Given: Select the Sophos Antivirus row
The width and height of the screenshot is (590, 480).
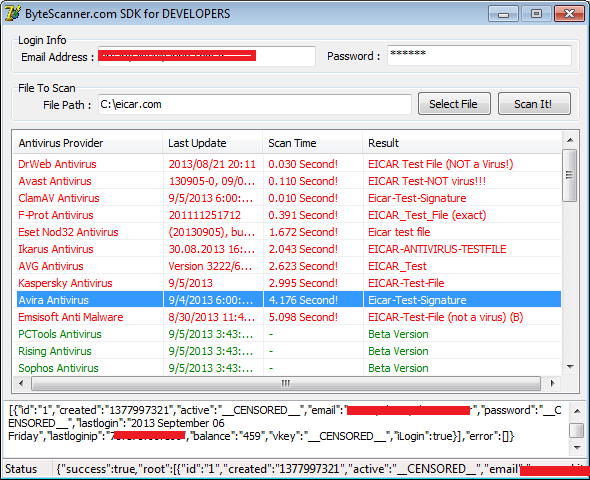Looking at the screenshot, I should point(287,368).
